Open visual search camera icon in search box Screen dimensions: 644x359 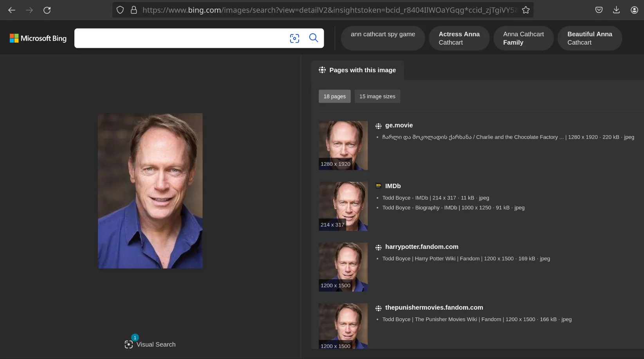(x=294, y=38)
